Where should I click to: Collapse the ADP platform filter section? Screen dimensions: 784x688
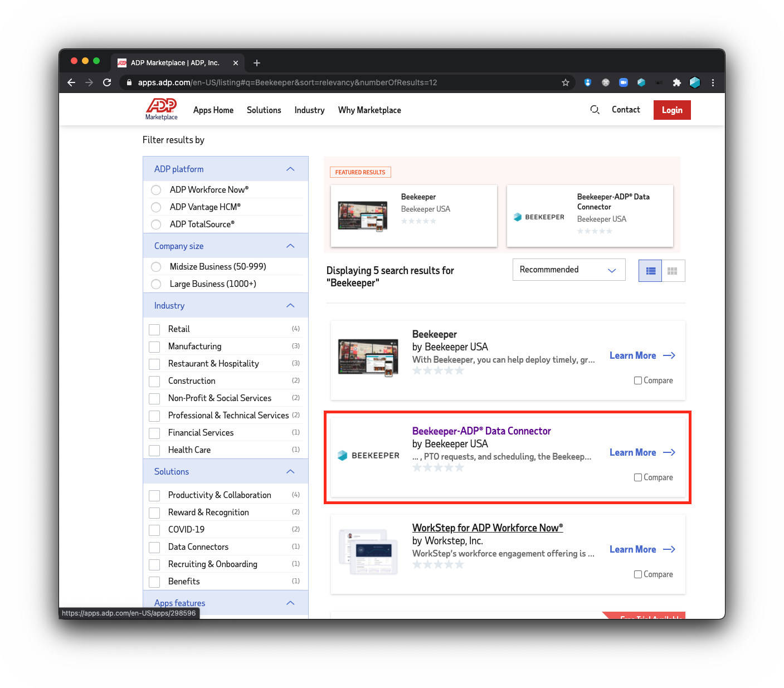[290, 169]
